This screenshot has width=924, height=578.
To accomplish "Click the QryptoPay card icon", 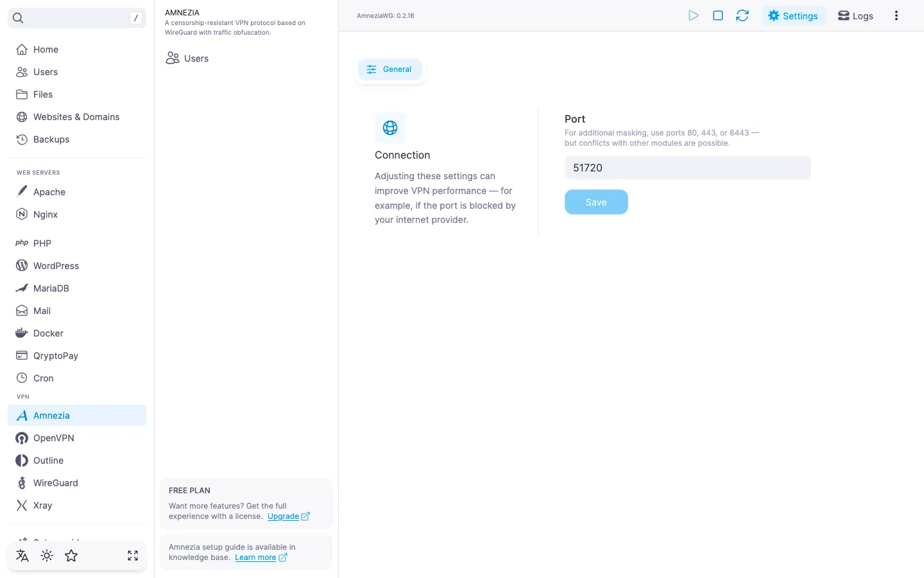I will pyautogui.click(x=22, y=355).
